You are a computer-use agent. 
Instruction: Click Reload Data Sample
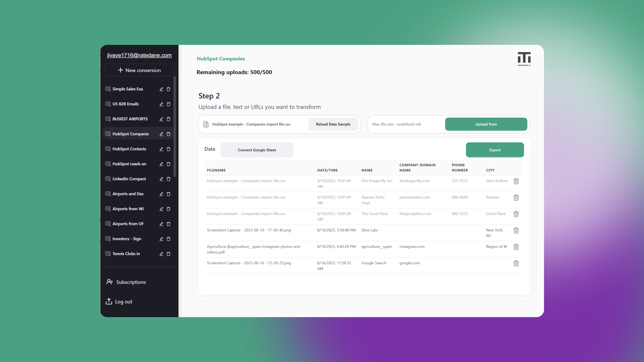pos(333,124)
